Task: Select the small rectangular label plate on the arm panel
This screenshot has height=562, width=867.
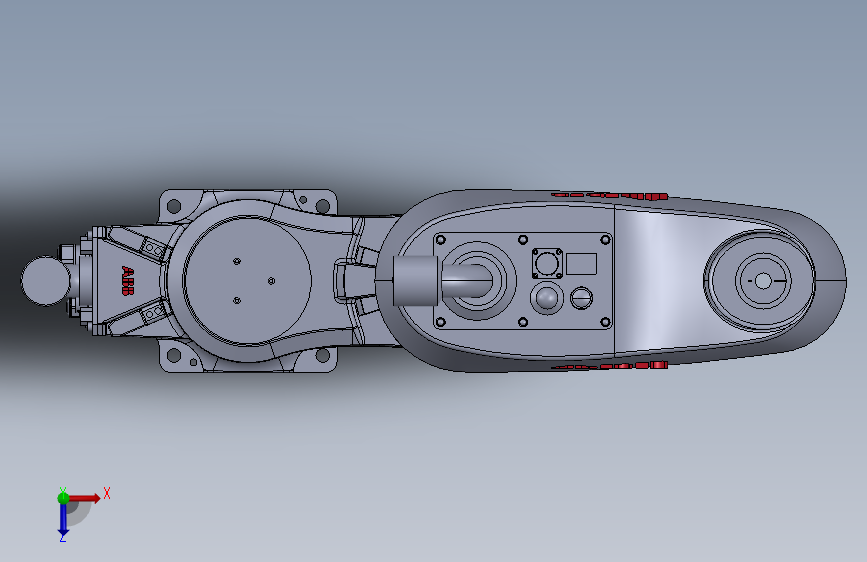Action: (581, 264)
